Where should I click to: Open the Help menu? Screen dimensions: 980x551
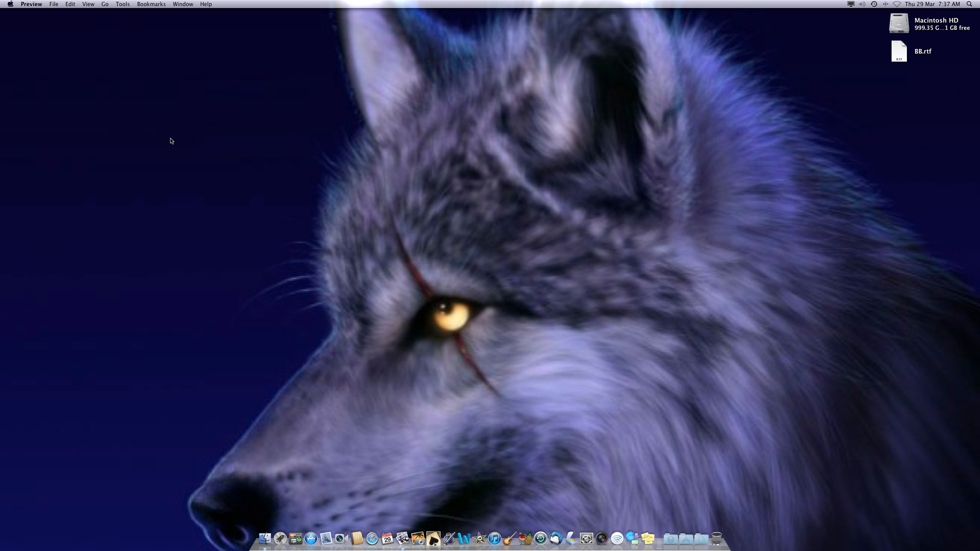(206, 4)
